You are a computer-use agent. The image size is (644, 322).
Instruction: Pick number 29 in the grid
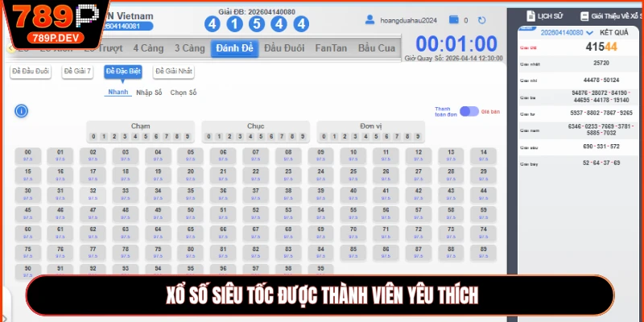(484, 175)
